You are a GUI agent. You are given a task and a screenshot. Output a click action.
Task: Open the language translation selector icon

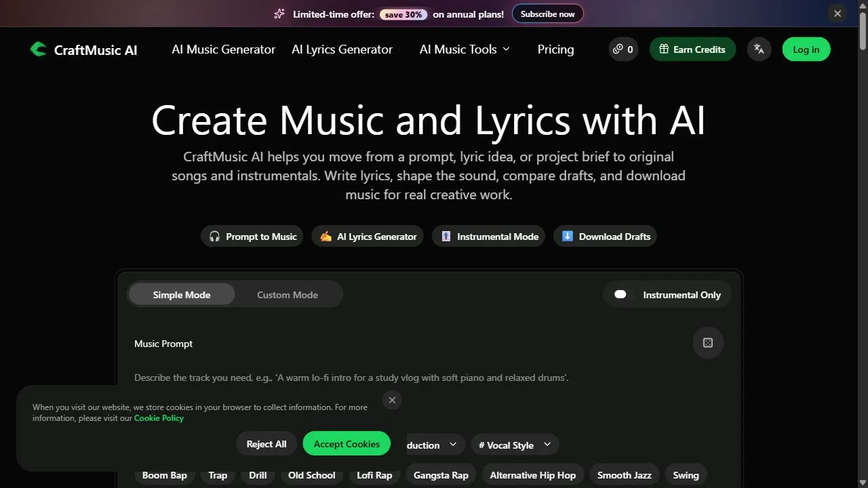point(759,49)
